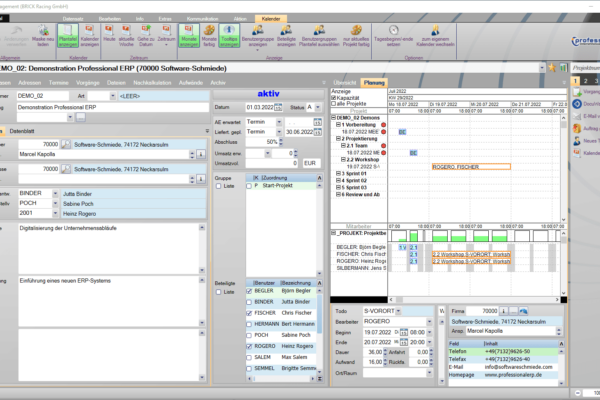Open calendar picker for Beginn 19.07.2022
600x400 pixels.
pos(404,332)
